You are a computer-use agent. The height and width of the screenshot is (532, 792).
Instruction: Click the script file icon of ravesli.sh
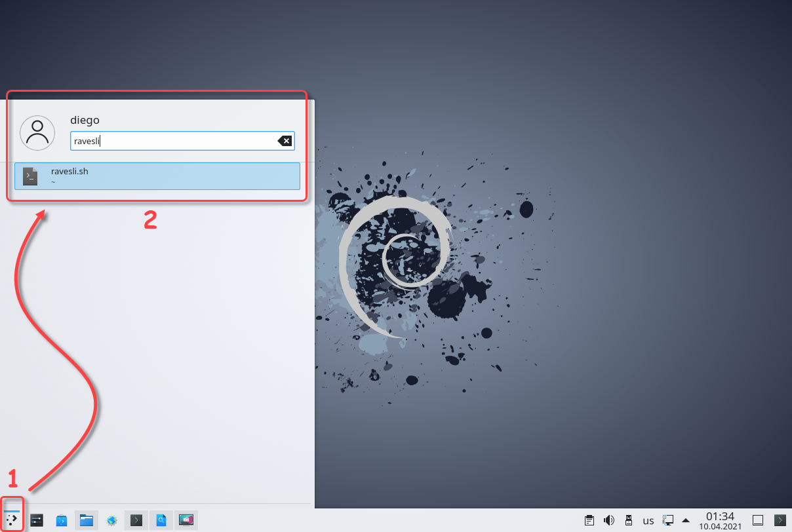[x=30, y=176]
